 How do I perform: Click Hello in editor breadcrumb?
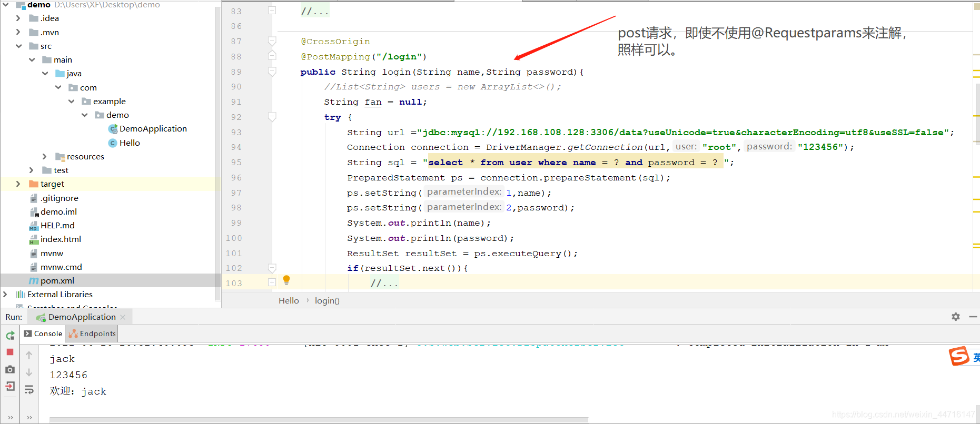coord(289,300)
